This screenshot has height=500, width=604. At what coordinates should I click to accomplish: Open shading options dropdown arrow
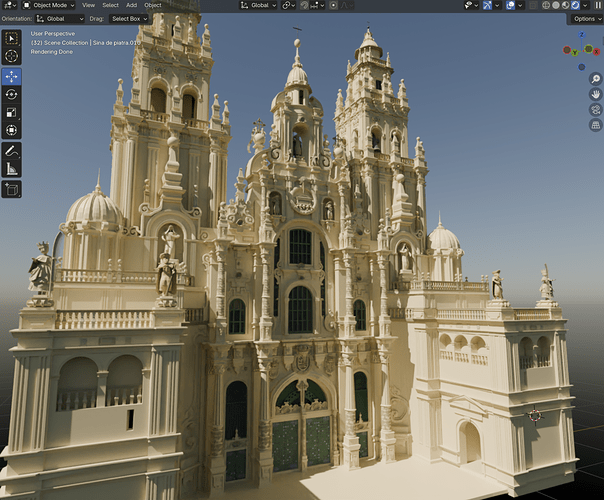pyautogui.click(x=585, y=5)
